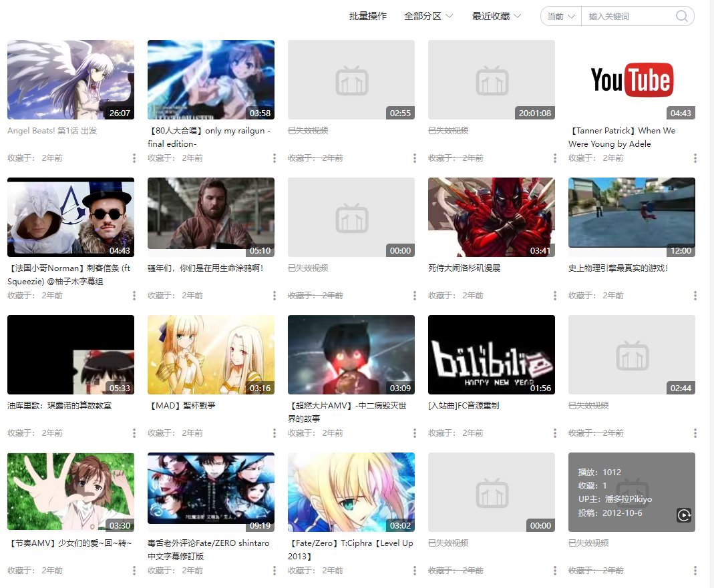Screen dimensions: 714x588
Task: Open more options for 史上物理引擎最真实的游戏 card
Action: coord(695,296)
